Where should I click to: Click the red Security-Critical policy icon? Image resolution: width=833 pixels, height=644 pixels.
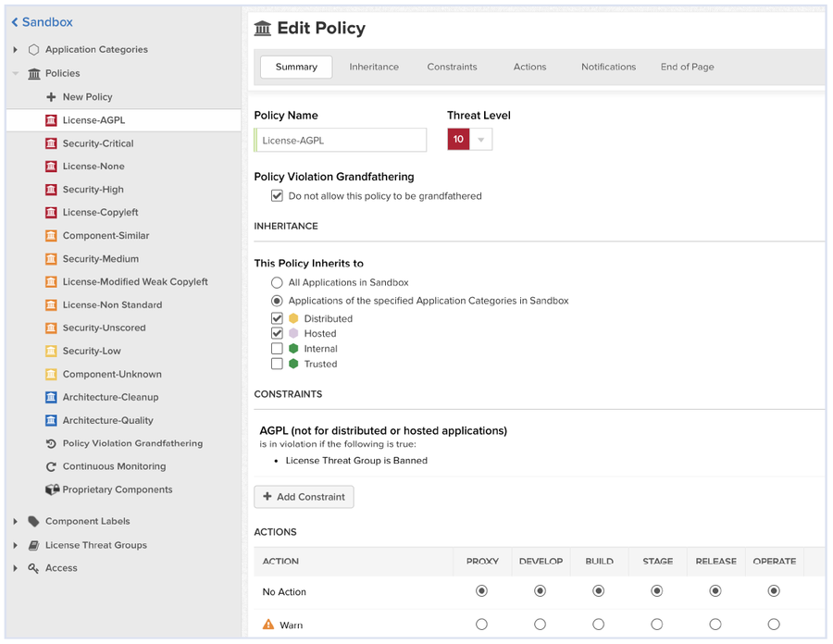[x=51, y=143]
